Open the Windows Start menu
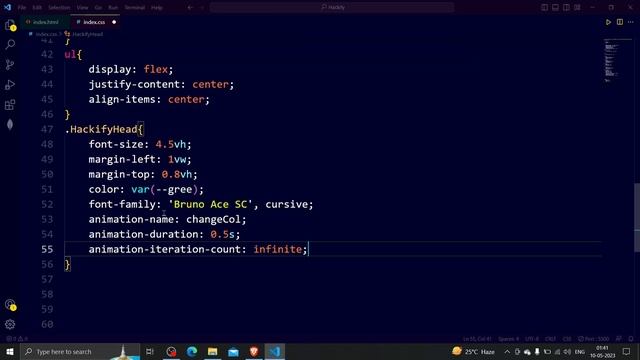The image size is (640, 360). coord(10,351)
